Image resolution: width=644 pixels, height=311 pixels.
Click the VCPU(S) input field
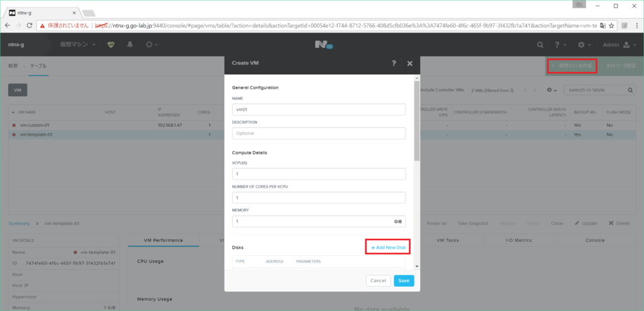coord(319,174)
